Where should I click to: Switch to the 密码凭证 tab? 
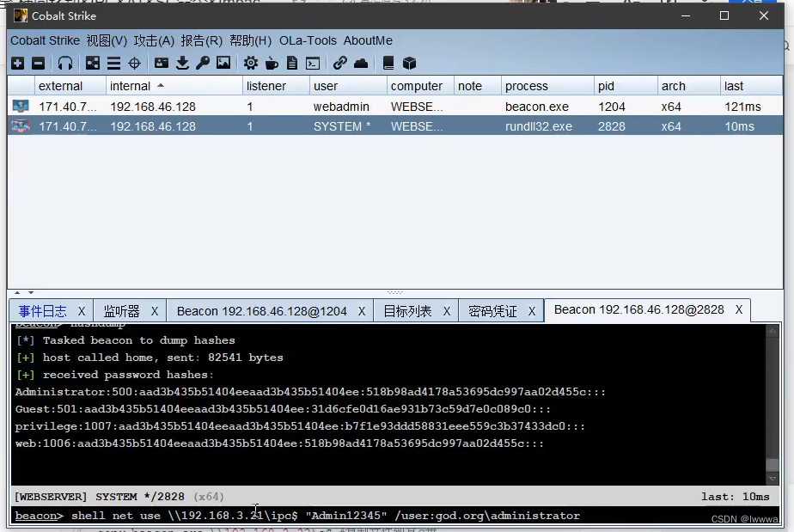(492, 311)
